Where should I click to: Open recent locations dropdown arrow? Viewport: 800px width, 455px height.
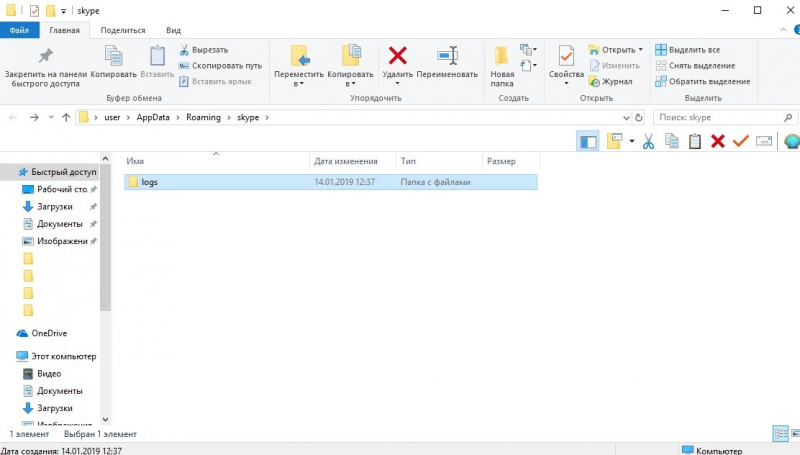click(51, 117)
